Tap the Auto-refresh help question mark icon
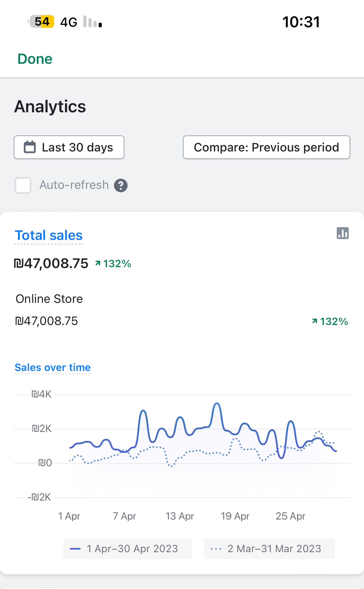This screenshot has width=364, height=589. [x=121, y=186]
